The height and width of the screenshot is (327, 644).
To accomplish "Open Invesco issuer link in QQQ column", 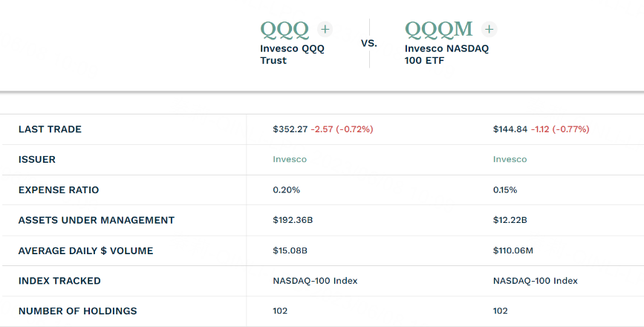I will 290,160.
